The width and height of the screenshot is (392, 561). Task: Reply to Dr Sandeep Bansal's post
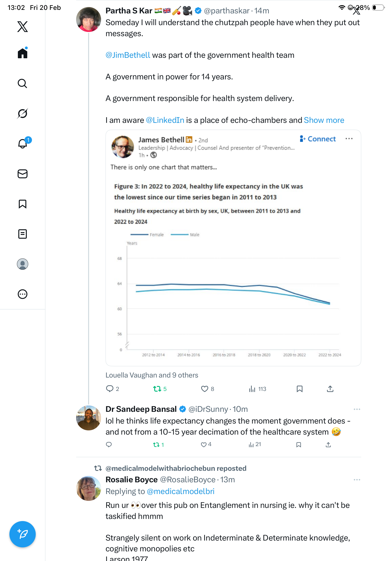pyautogui.click(x=109, y=444)
